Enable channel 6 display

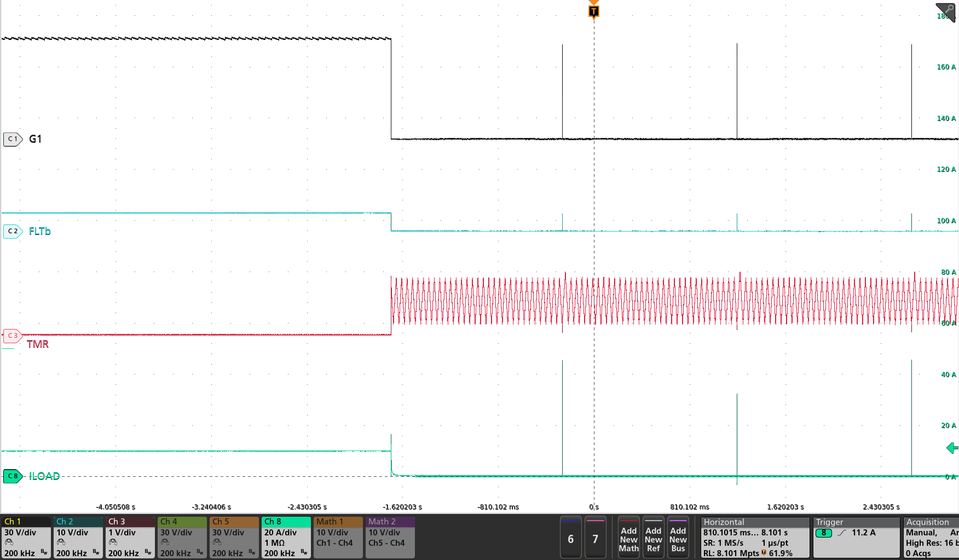tap(570, 538)
